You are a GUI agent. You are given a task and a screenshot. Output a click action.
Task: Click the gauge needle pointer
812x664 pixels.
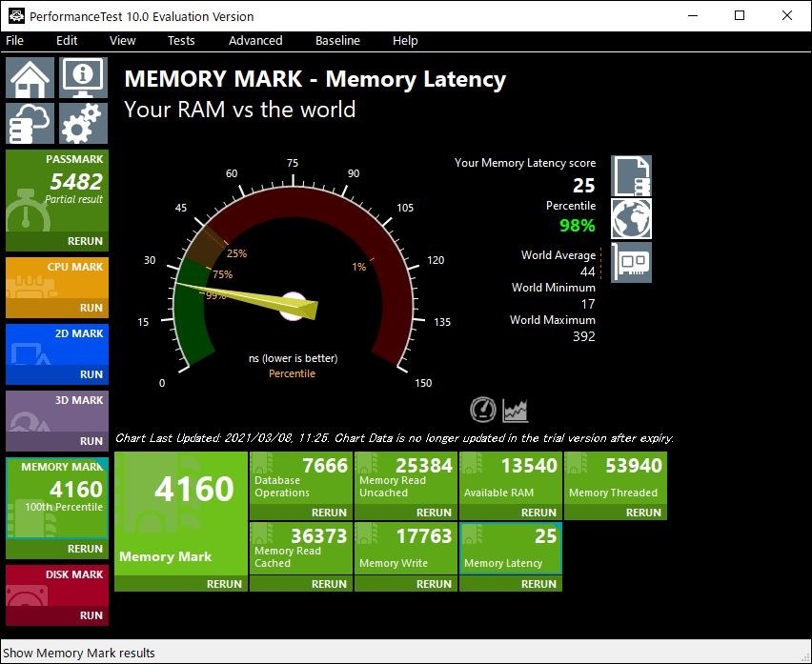tap(248, 300)
